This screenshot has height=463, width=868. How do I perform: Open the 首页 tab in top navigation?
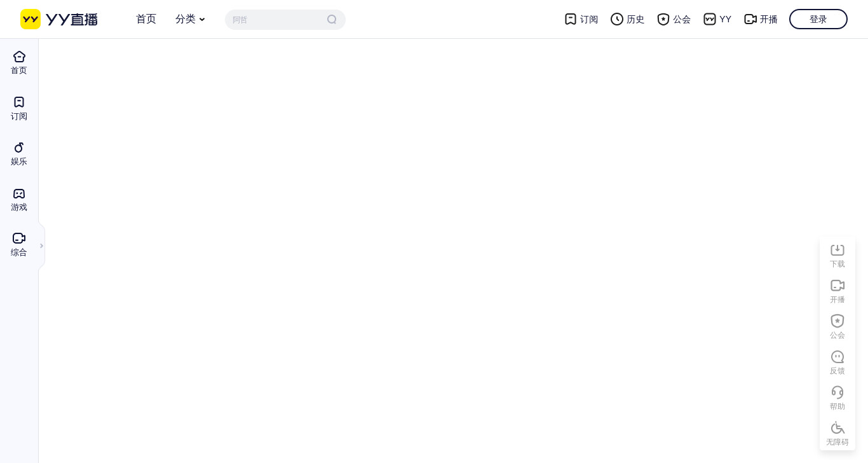pyautogui.click(x=146, y=19)
